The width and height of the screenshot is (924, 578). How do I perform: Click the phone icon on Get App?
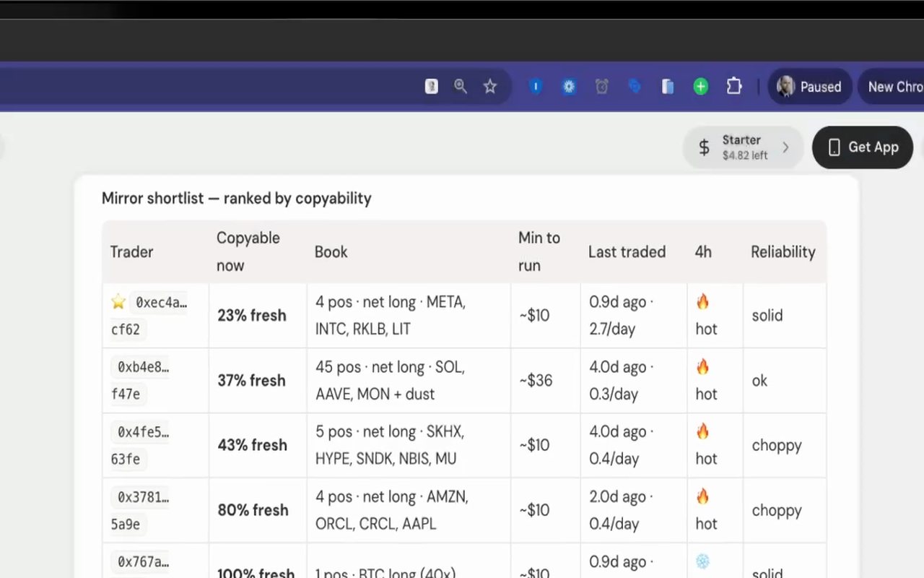(x=834, y=147)
